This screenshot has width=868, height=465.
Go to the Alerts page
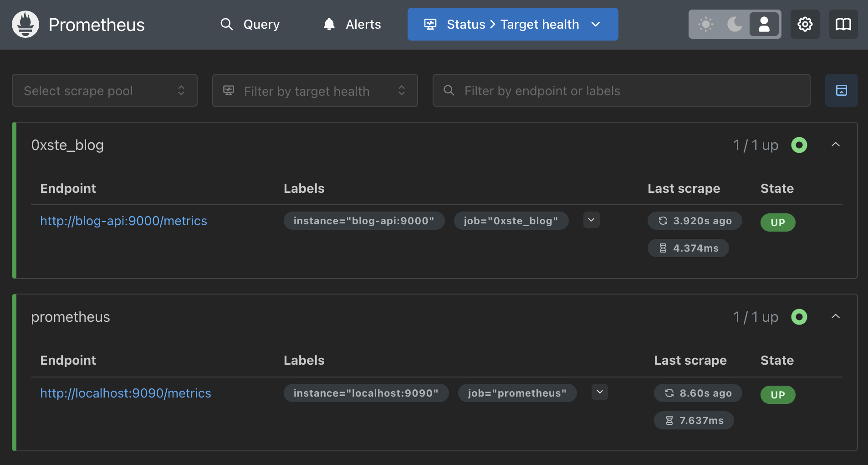tap(363, 24)
